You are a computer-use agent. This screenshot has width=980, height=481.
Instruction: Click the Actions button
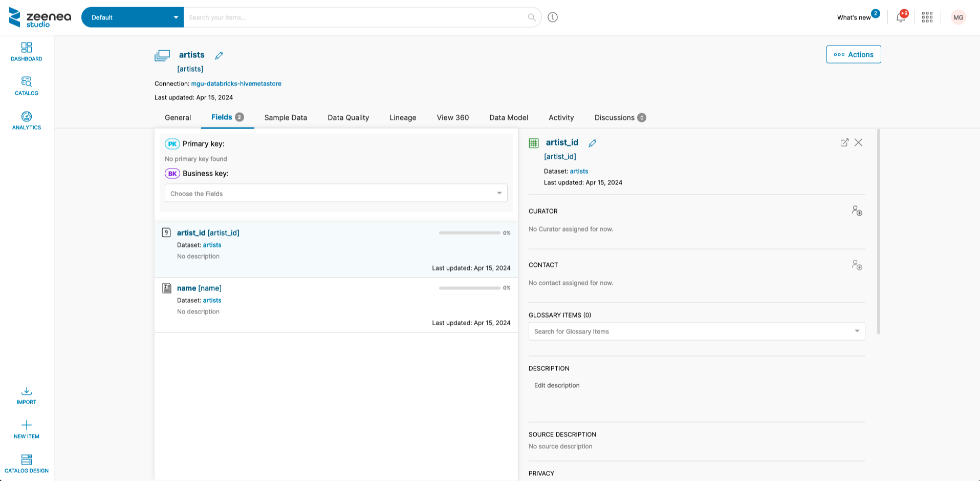(x=853, y=54)
